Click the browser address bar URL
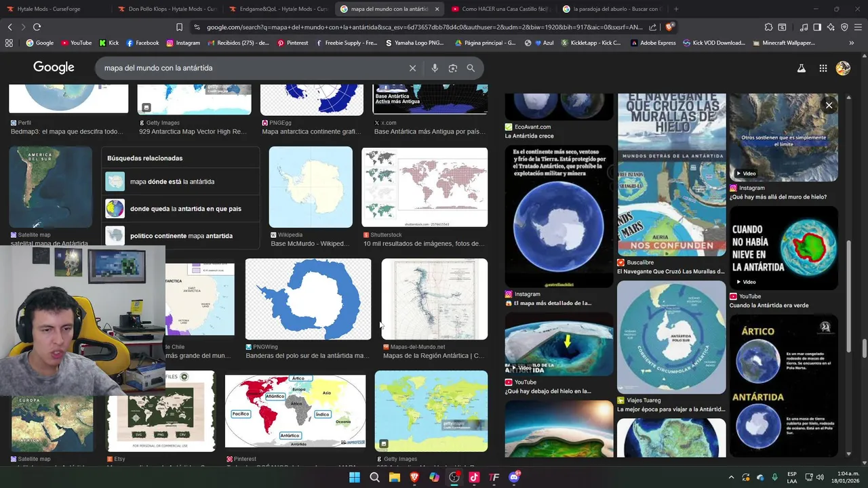 click(425, 27)
